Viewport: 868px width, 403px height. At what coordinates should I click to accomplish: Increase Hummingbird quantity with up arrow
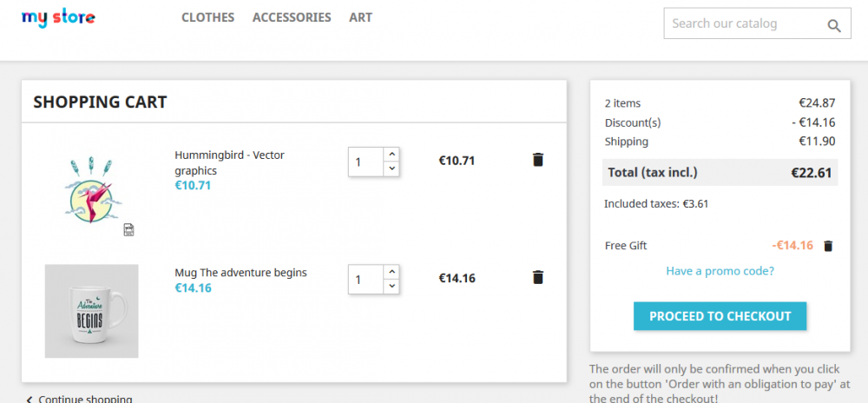tap(391, 154)
